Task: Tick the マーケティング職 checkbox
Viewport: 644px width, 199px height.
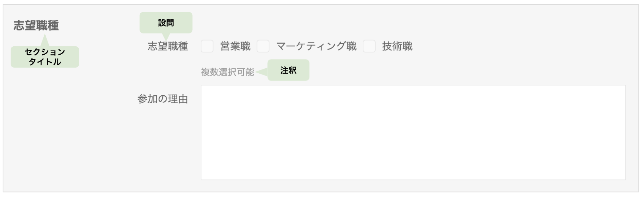Action: (263, 46)
